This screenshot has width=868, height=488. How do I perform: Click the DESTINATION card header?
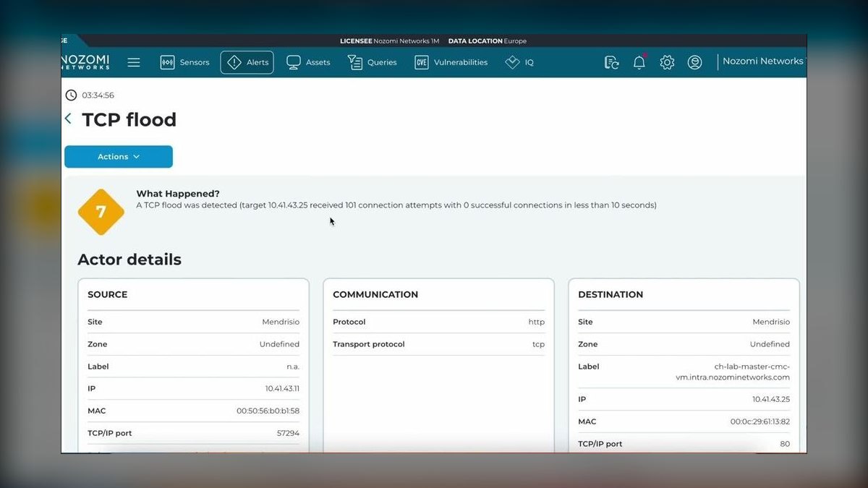coord(610,294)
